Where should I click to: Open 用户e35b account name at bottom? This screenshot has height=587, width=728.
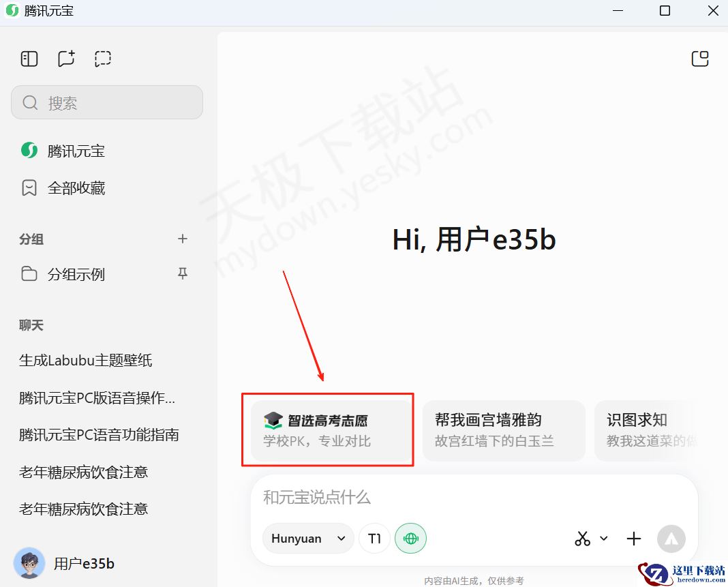point(84,563)
